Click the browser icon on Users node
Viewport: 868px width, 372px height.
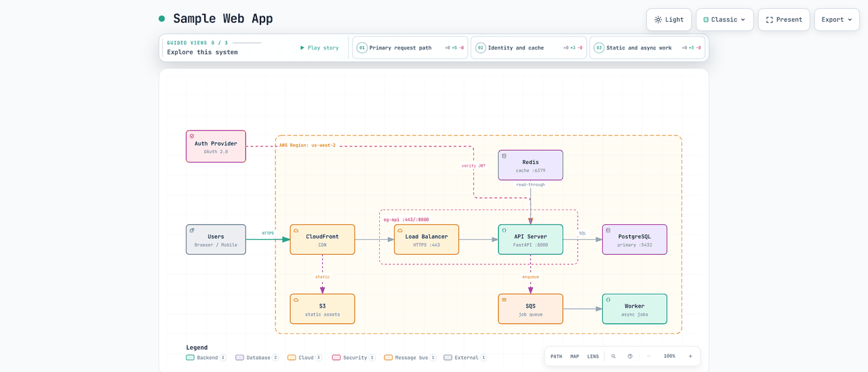point(192,230)
